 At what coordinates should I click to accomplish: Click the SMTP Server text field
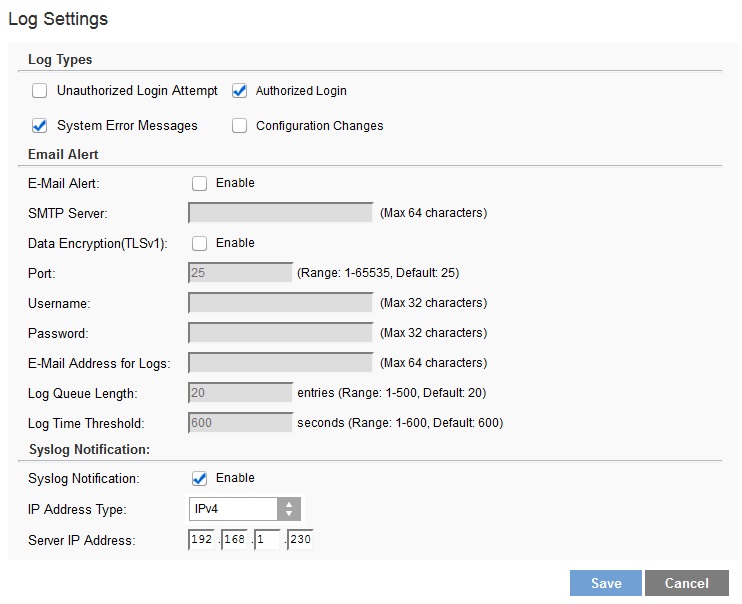coord(280,212)
